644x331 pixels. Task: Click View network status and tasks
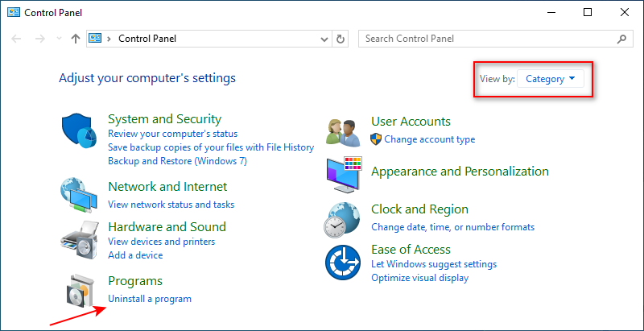[171, 205]
